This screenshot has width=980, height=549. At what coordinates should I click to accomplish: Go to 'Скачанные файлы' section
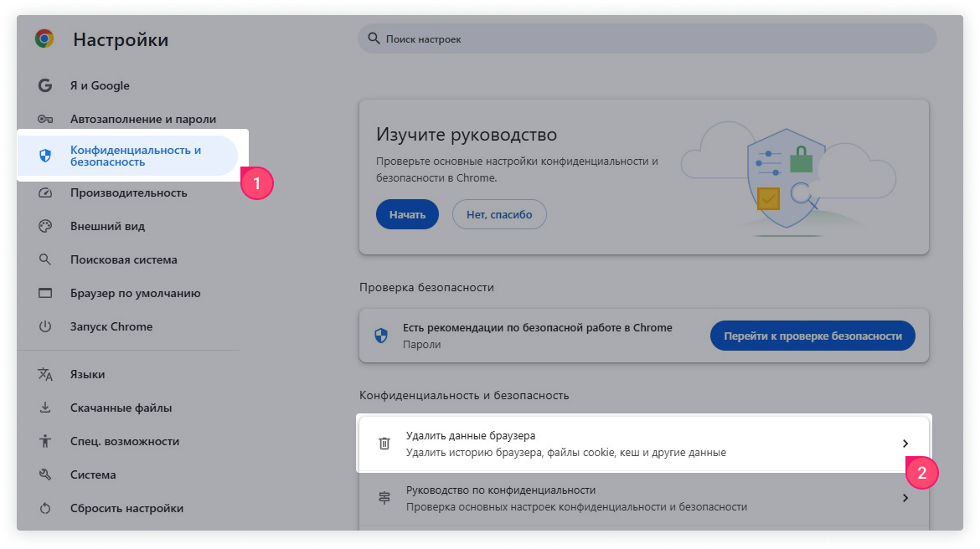click(121, 408)
